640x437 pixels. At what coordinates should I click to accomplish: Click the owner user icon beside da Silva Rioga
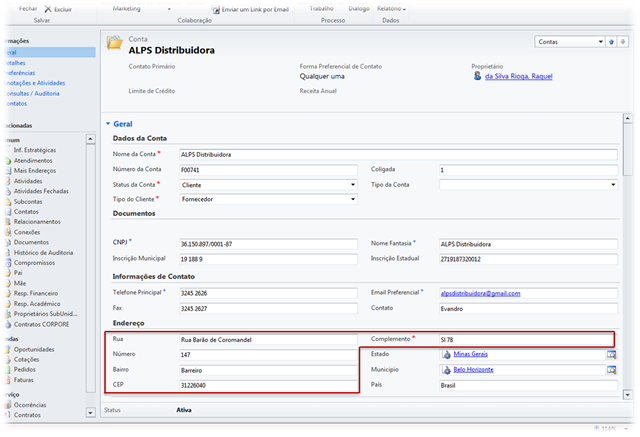tap(477, 76)
